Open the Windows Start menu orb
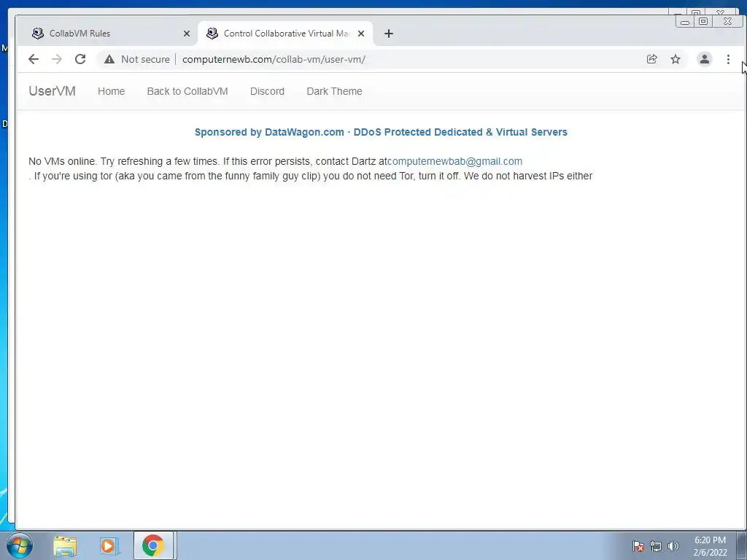This screenshot has width=747, height=560. point(20,545)
